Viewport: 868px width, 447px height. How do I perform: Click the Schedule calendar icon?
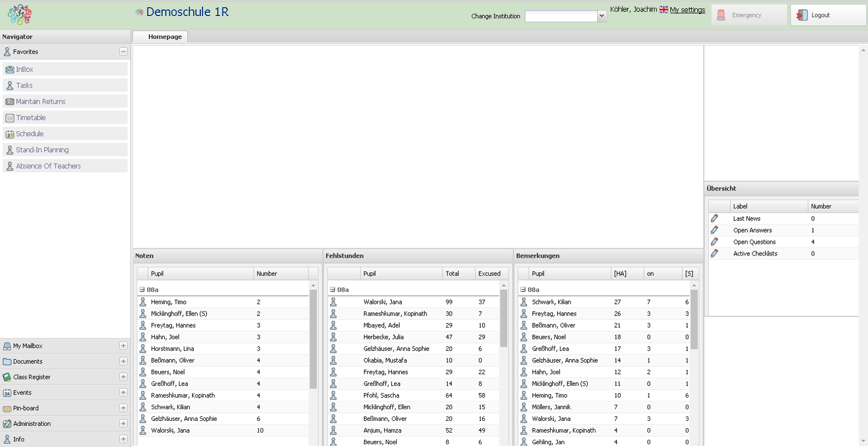[9, 134]
